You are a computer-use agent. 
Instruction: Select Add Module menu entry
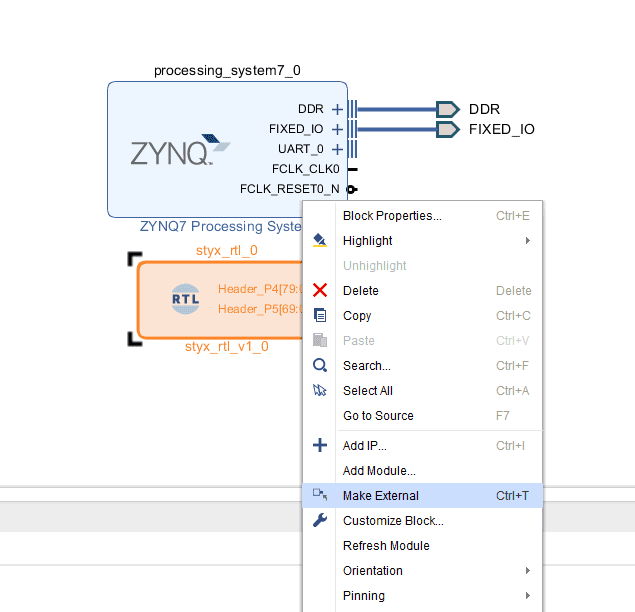379,471
